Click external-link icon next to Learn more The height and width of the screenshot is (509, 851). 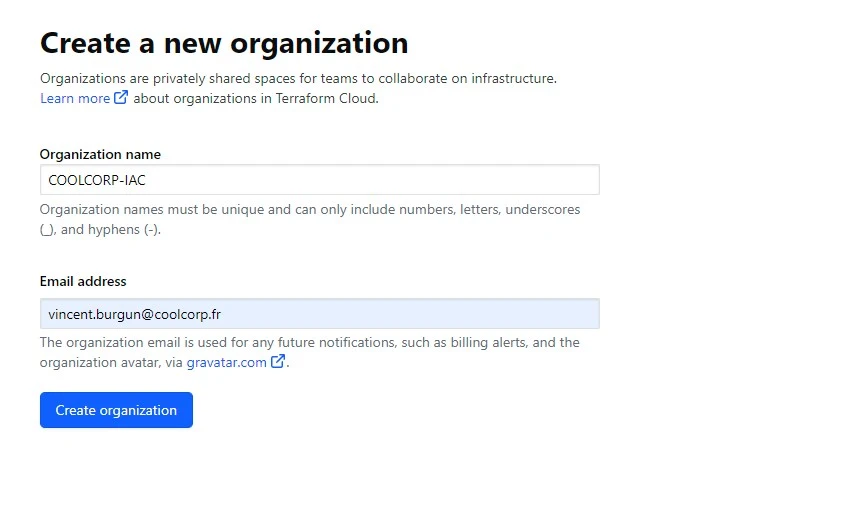coord(120,98)
